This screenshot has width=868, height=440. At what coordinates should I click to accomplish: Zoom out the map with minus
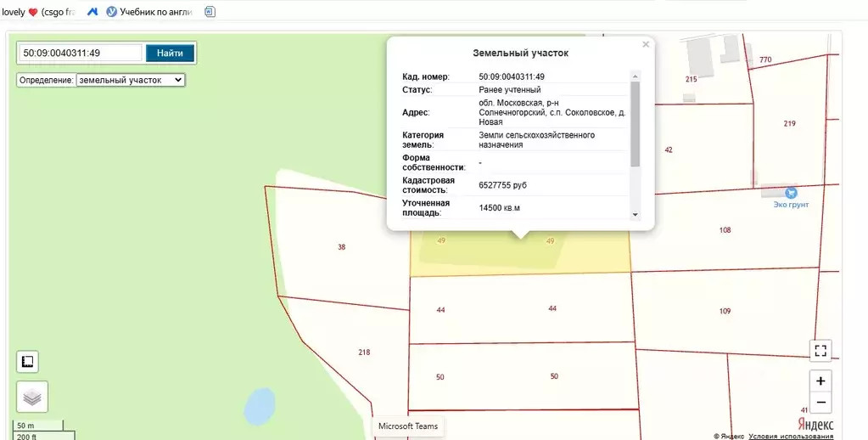[x=820, y=403]
